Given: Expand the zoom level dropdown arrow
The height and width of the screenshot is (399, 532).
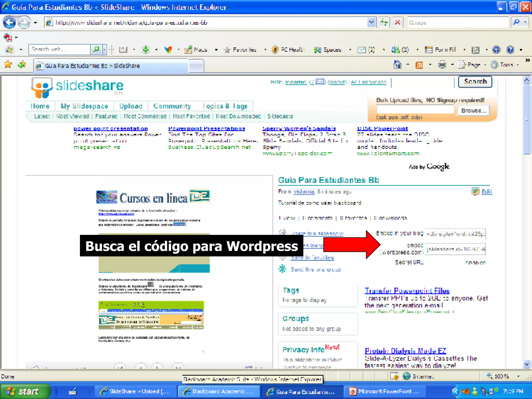Looking at the screenshot, I should (518, 376).
